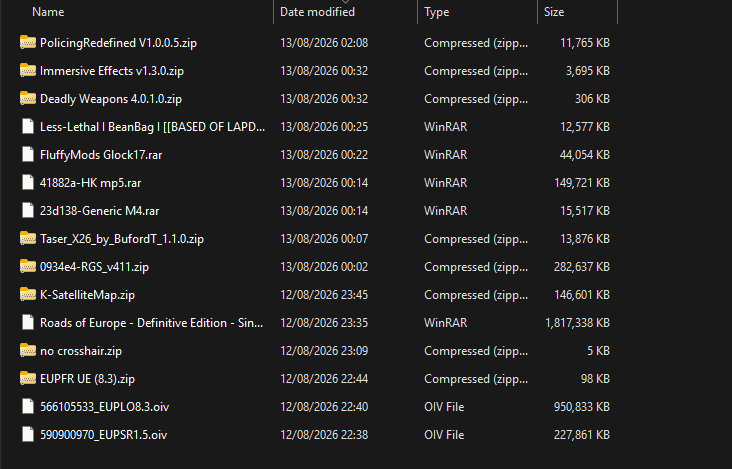Click the date 12/08/2026 23:09

click(x=324, y=351)
